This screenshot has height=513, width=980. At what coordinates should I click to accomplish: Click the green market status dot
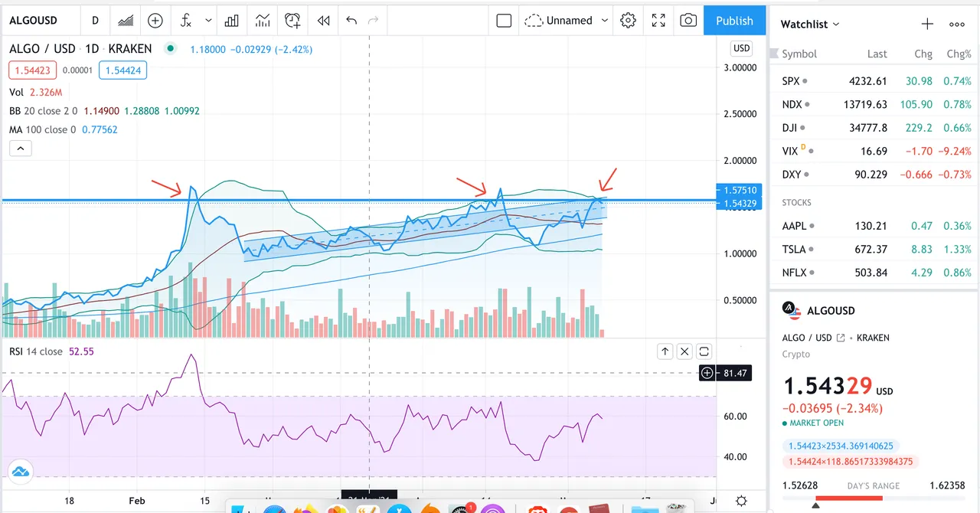170,48
